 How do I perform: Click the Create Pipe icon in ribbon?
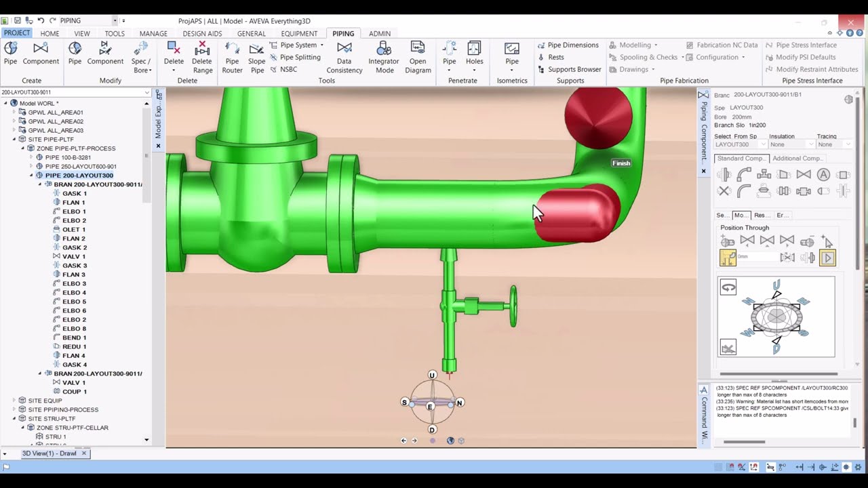(10, 48)
